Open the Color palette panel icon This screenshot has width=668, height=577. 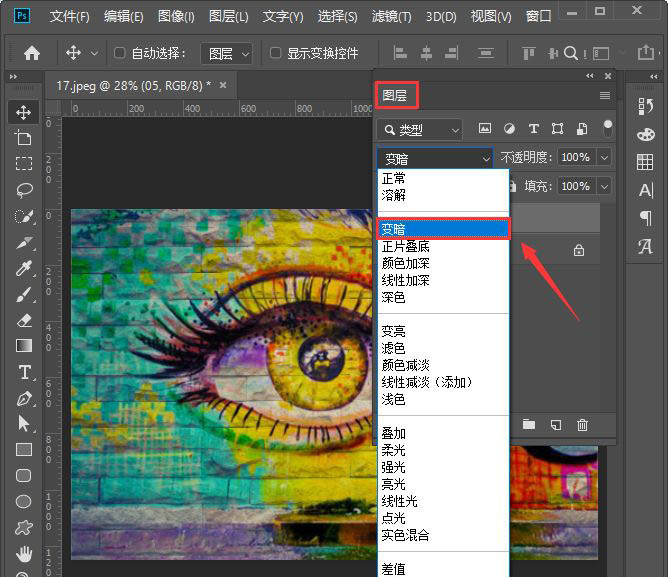[x=645, y=135]
